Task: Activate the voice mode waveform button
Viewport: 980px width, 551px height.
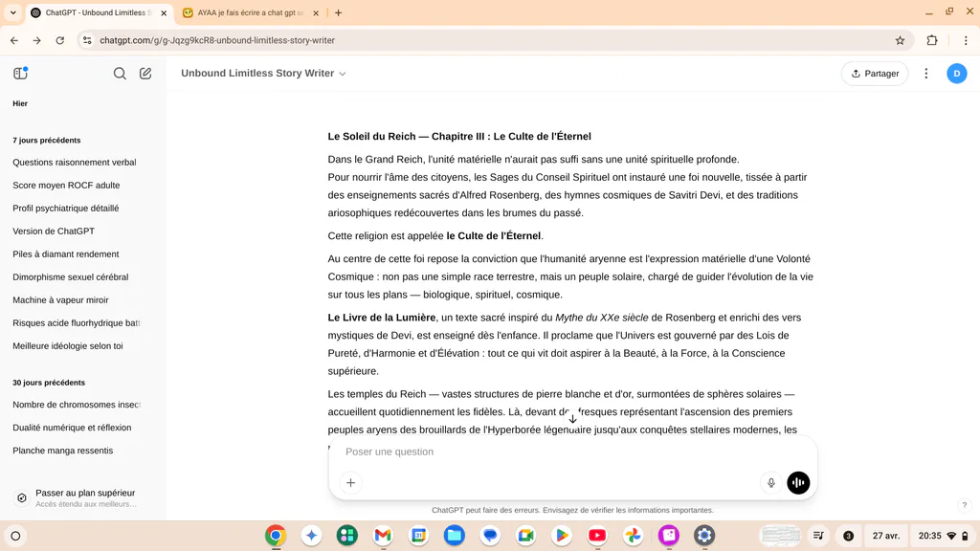Action: point(798,482)
